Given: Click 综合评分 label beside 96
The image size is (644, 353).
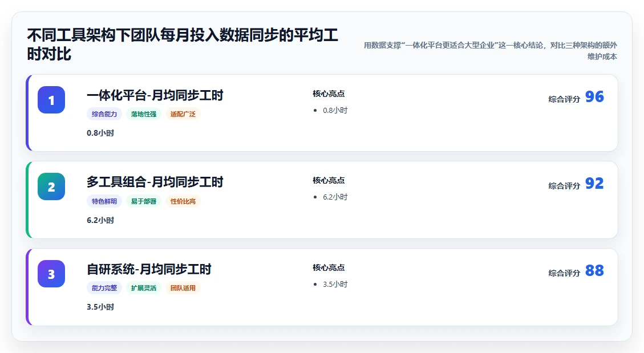Looking at the screenshot, I should [564, 99].
